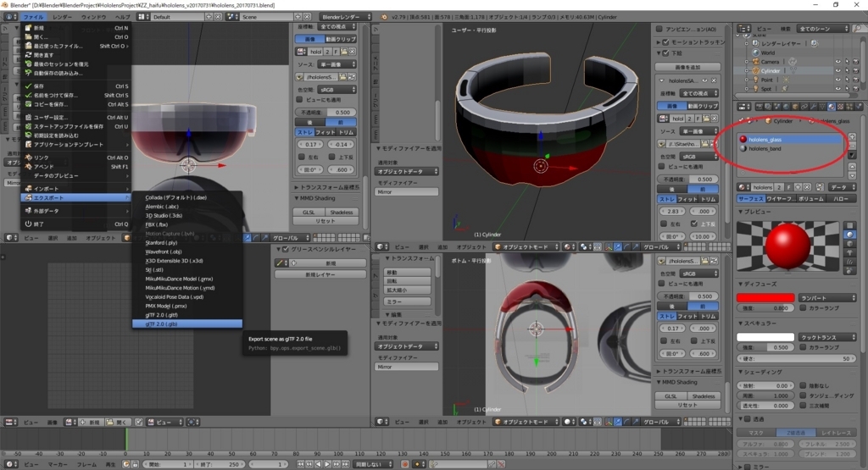The height and width of the screenshot is (470, 868).
Task: Open データ material link dropdown
Action: click(x=843, y=187)
